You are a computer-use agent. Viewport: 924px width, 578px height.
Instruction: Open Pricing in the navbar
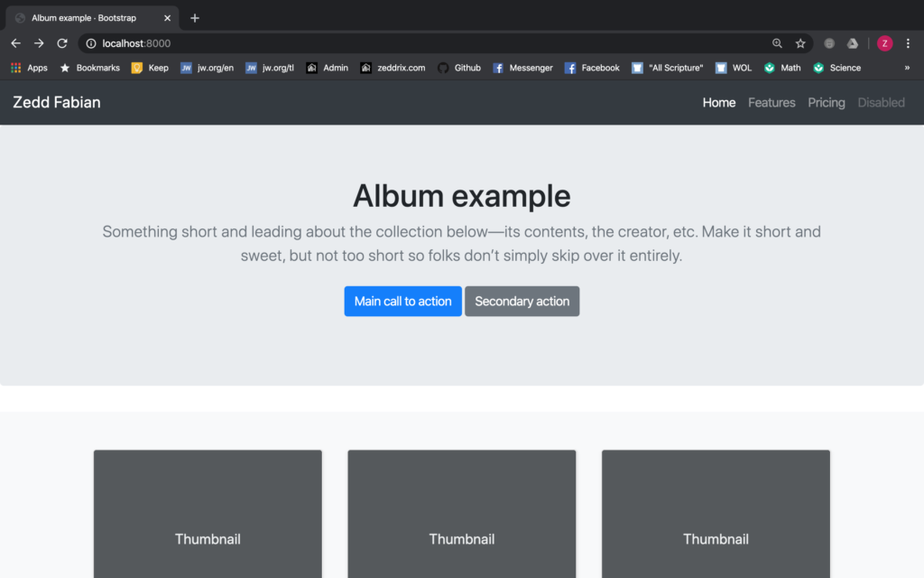pos(827,103)
